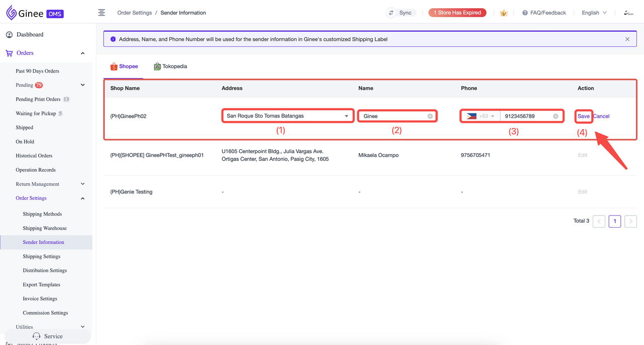Click the info icon in the notice banner
This screenshot has width=644, height=345.
click(113, 39)
